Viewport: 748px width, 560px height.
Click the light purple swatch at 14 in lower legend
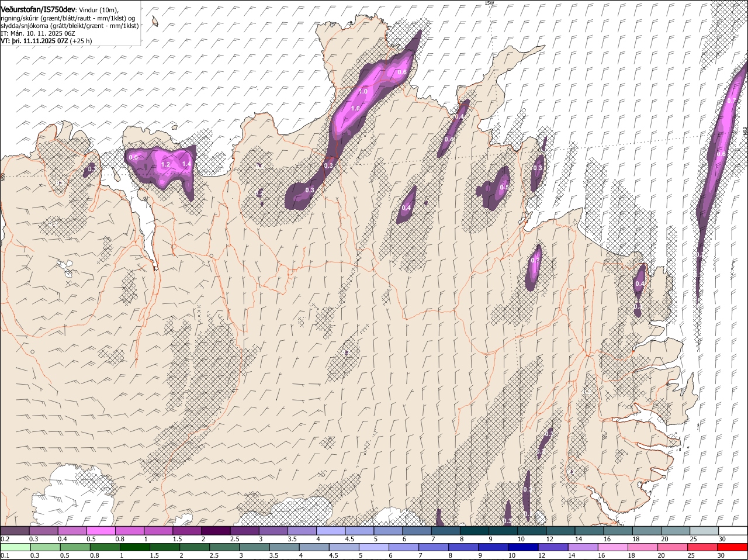pos(583,548)
